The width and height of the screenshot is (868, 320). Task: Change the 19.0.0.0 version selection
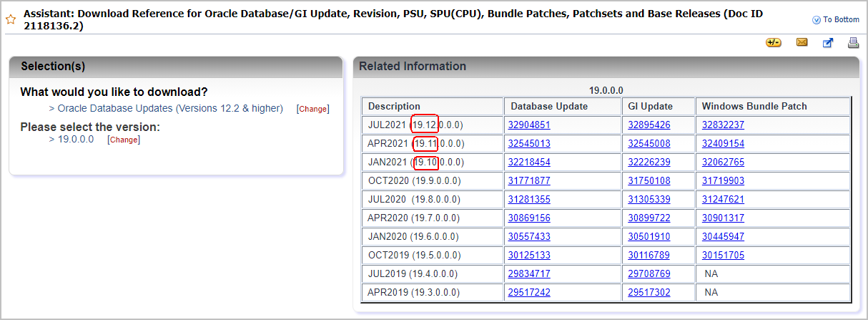tap(124, 140)
